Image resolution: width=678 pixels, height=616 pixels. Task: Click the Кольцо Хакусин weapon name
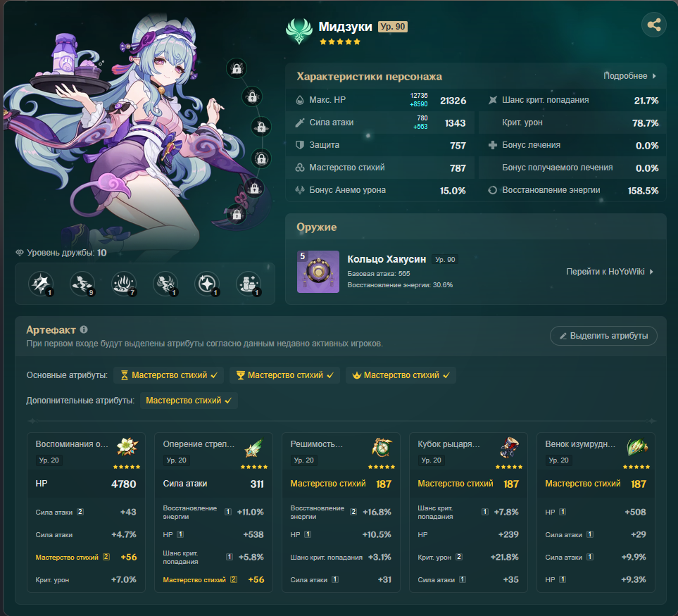[x=387, y=259]
